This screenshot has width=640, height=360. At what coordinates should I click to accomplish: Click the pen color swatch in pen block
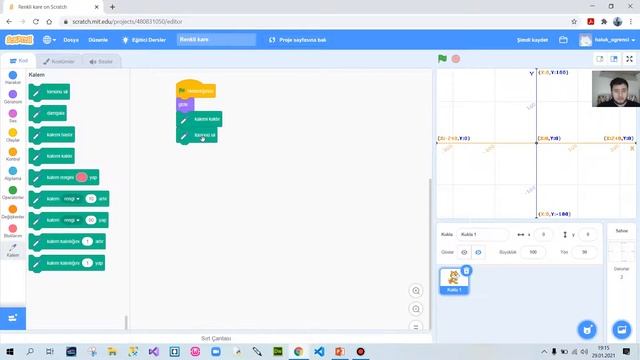pyautogui.click(x=82, y=177)
